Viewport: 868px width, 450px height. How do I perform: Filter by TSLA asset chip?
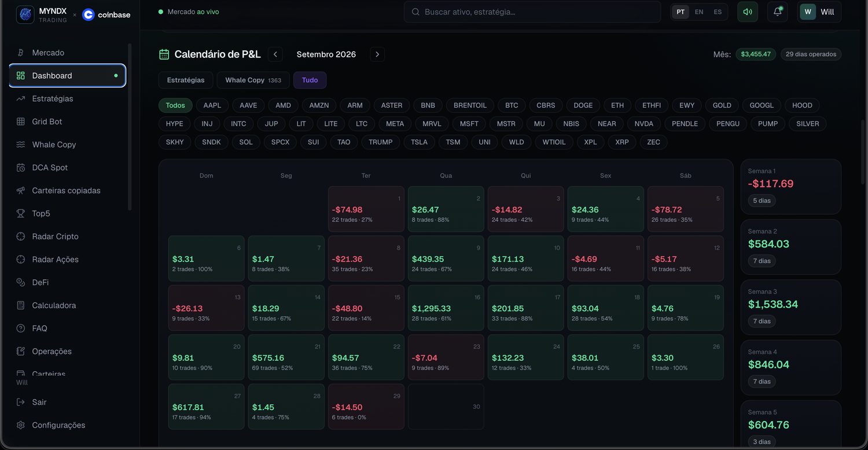coord(419,142)
